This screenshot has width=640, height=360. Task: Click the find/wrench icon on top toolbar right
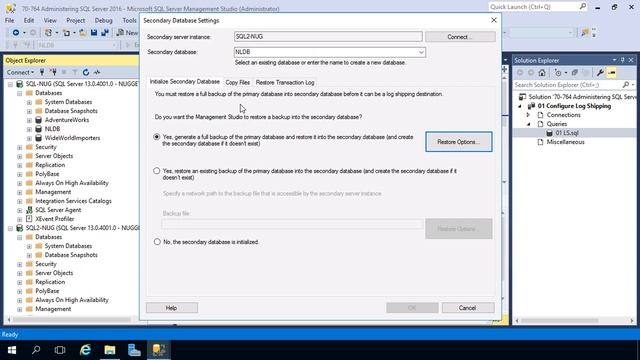pos(585,33)
